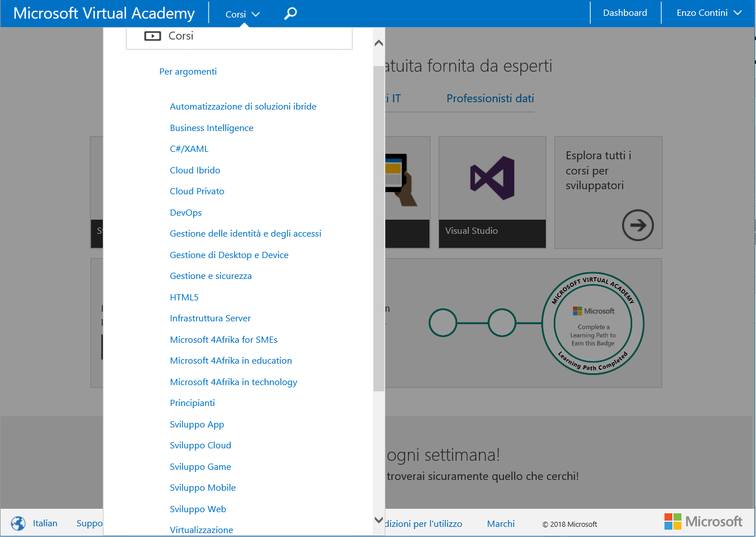Choose the HTML5 topic link
756x537 pixels.
tap(184, 298)
